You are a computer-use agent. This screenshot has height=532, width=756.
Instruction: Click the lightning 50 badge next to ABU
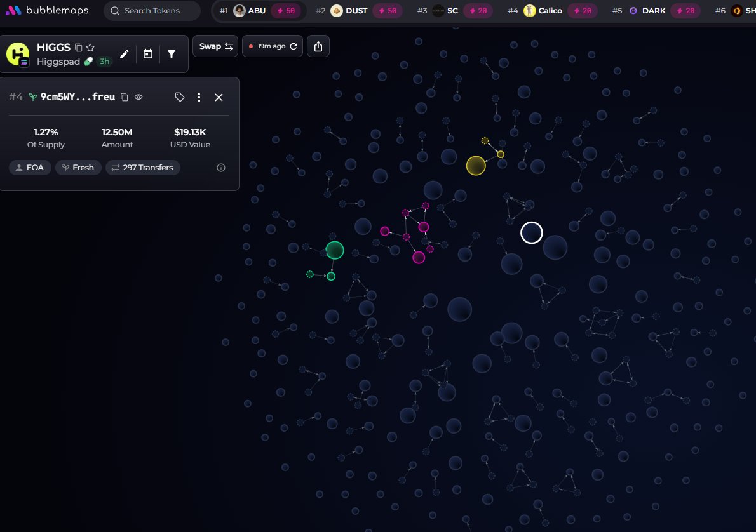pyautogui.click(x=287, y=11)
